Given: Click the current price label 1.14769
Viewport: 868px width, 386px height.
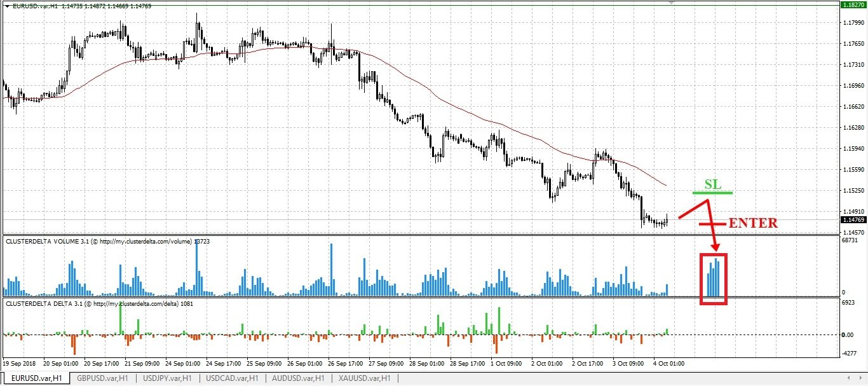Looking at the screenshot, I should pyautogui.click(x=853, y=220).
